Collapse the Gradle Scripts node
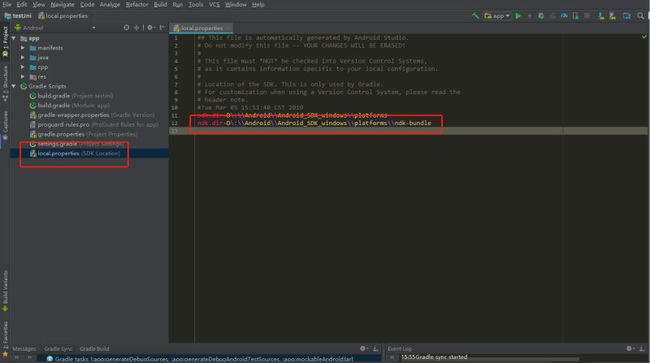Image resolution: width=650 pixels, height=363 pixels. tap(14, 86)
